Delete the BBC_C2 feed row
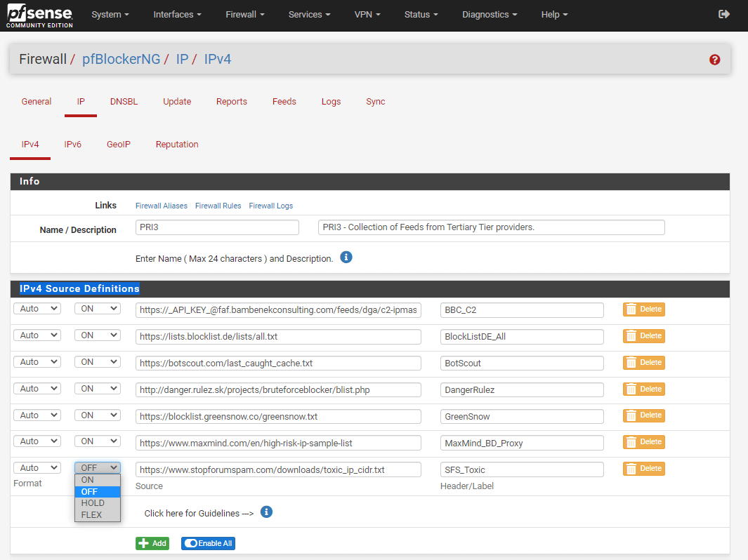Image resolution: width=748 pixels, height=560 pixels. [643, 309]
